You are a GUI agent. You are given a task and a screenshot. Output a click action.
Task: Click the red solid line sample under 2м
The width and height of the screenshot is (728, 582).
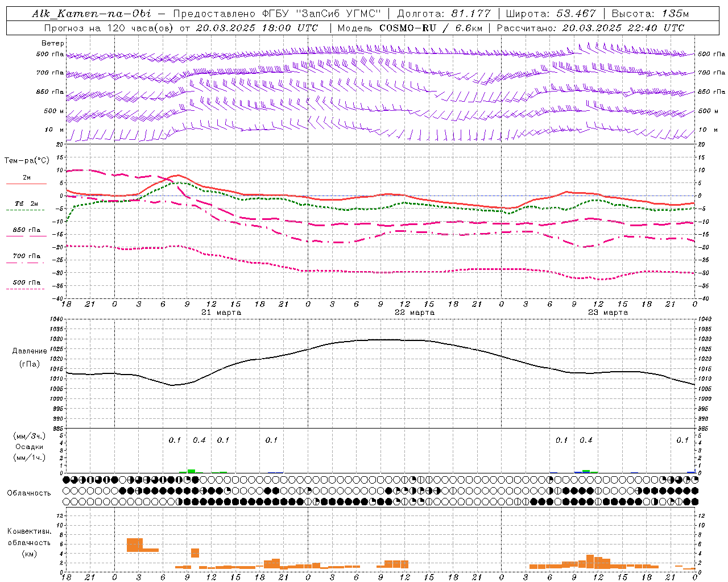click(26, 184)
